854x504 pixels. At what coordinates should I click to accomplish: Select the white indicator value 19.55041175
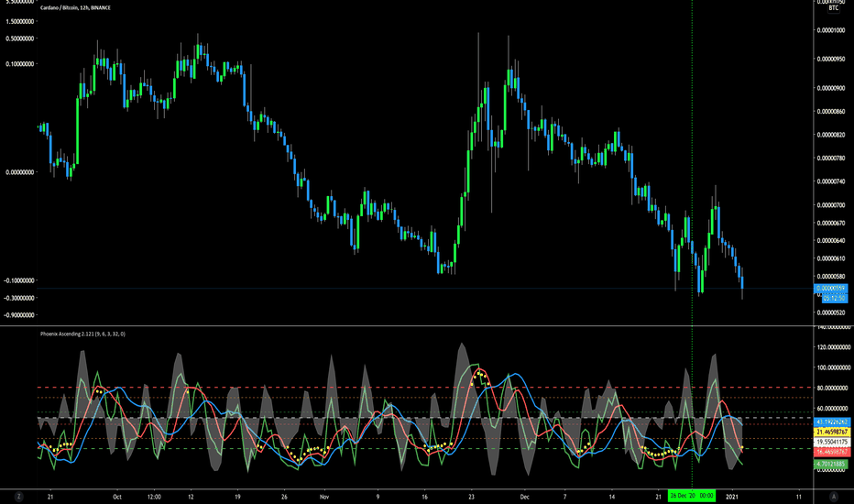[832, 442]
